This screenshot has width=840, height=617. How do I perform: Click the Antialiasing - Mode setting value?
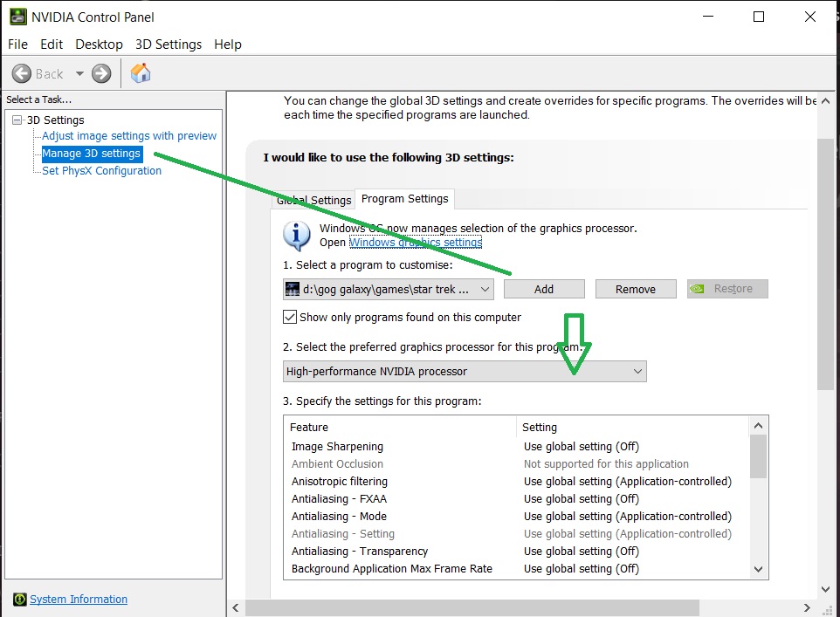[627, 517]
